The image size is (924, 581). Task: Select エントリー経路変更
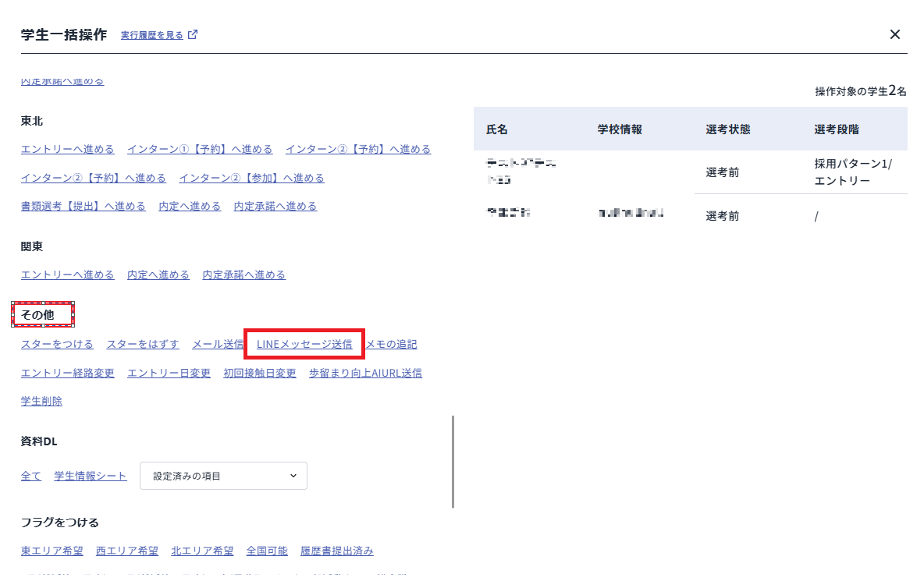68,373
